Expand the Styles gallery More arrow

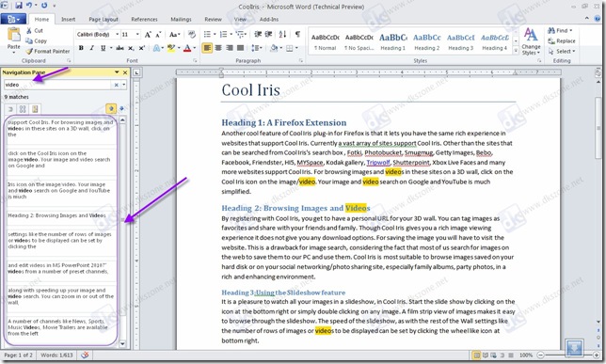point(516,51)
